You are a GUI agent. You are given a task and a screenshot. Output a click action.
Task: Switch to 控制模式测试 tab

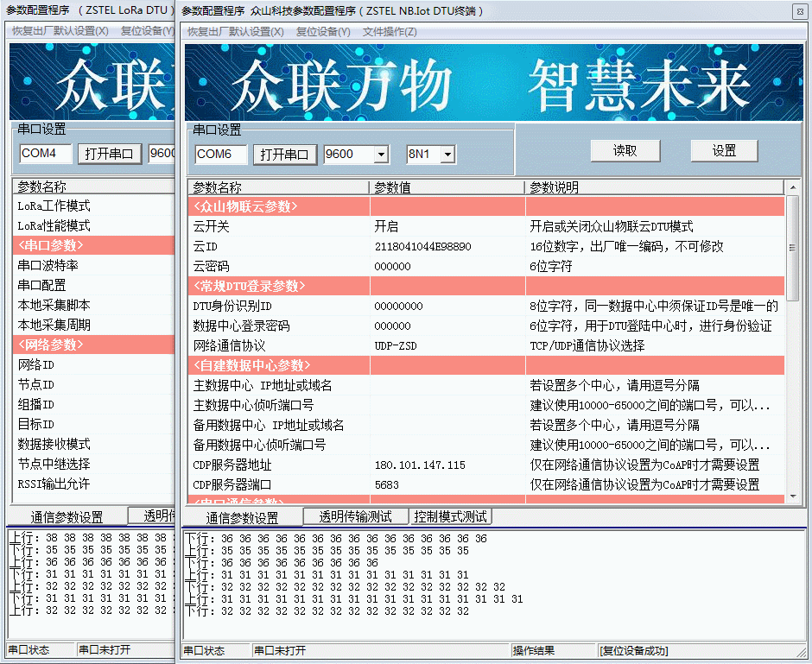click(450, 516)
